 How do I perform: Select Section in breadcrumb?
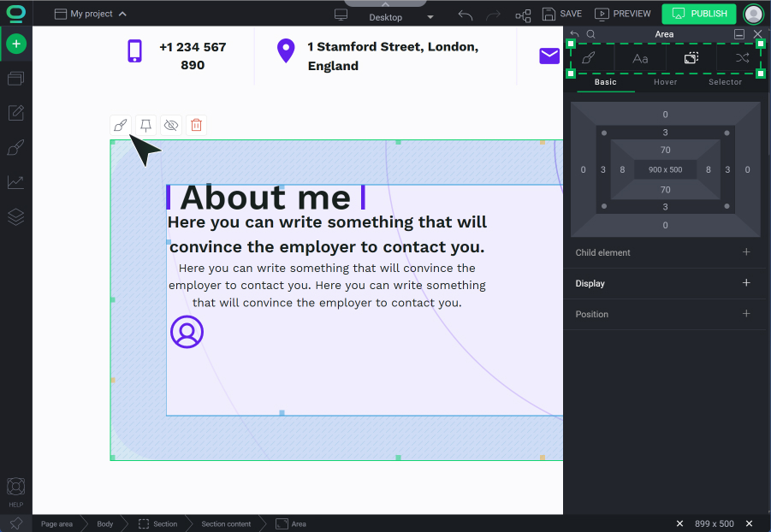coord(157,524)
